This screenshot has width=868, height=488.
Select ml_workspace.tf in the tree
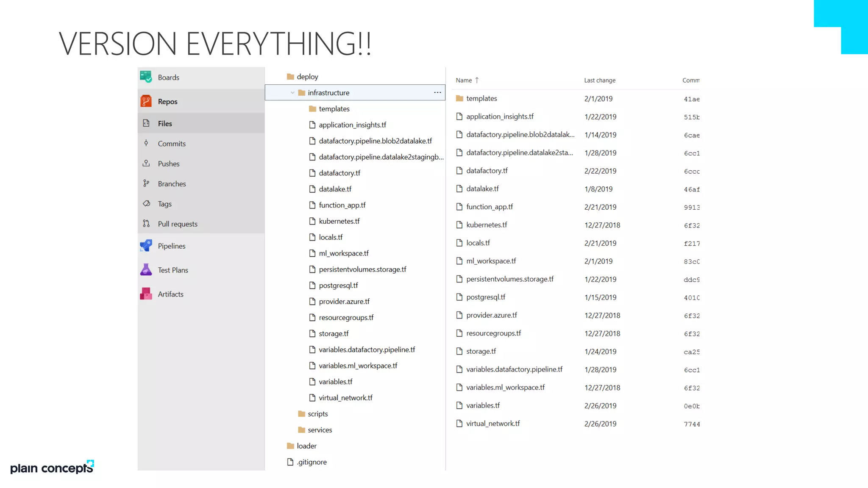click(x=344, y=253)
